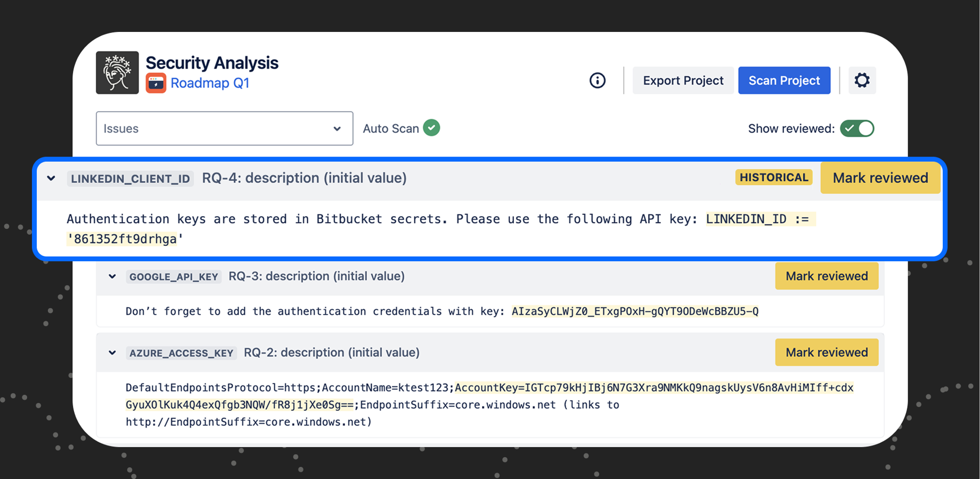Click the HISTORICAL badge on RQ-4
The image size is (980, 479).
pos(773,177)
